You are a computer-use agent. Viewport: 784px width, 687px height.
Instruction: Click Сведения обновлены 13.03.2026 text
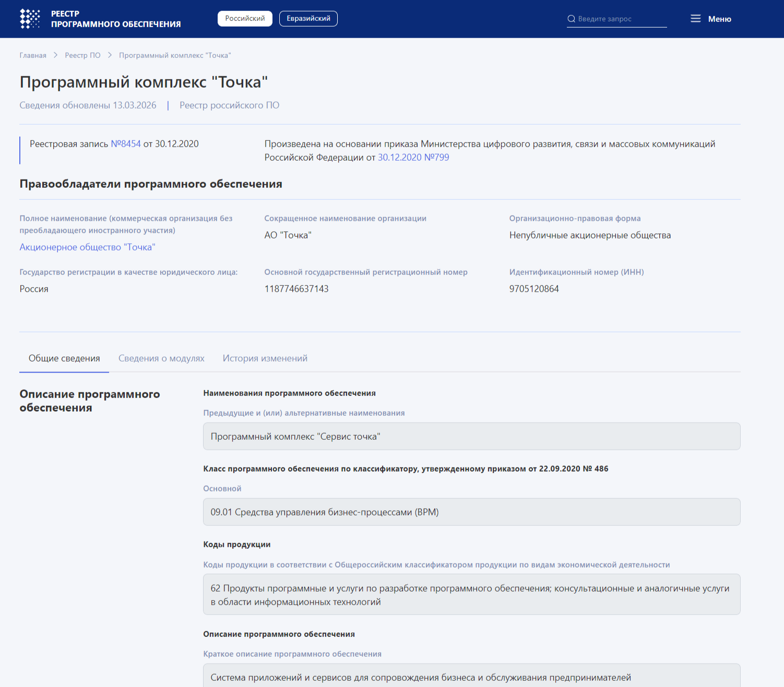[x=88, y=105]
